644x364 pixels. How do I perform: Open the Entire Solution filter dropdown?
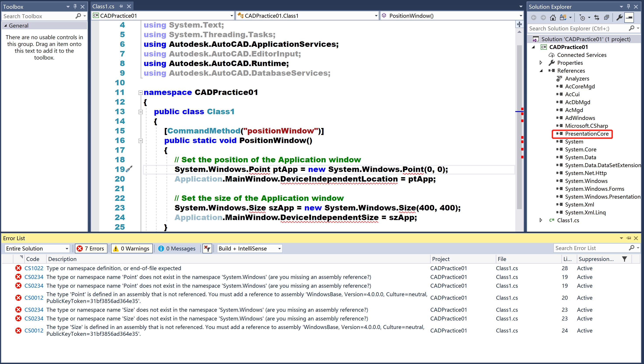37,248
